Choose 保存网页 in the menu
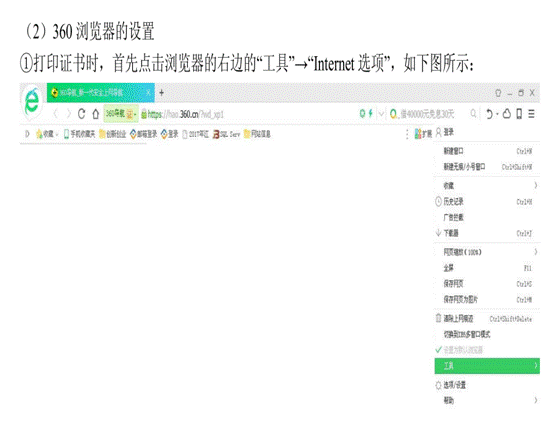 [487, 284]
